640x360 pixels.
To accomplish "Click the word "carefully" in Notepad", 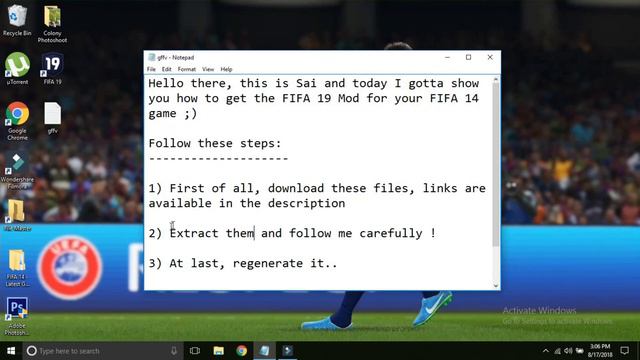I will point(391,233).
